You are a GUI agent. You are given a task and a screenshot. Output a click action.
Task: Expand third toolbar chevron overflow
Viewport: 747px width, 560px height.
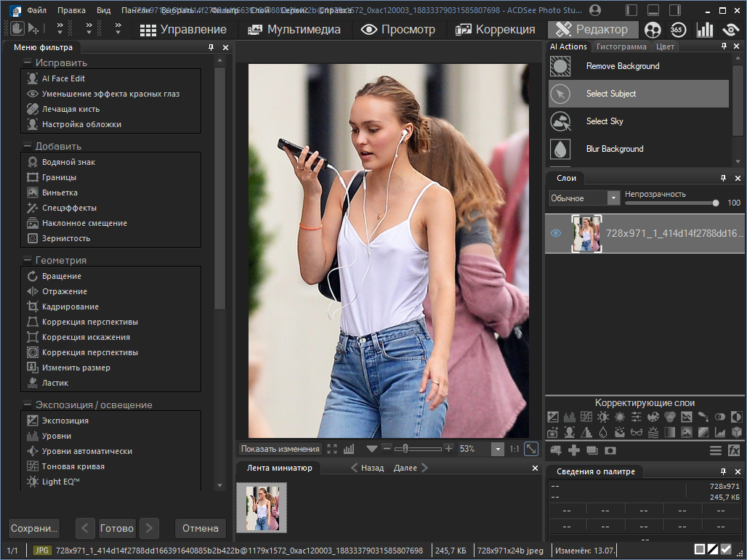pos(118,28)
